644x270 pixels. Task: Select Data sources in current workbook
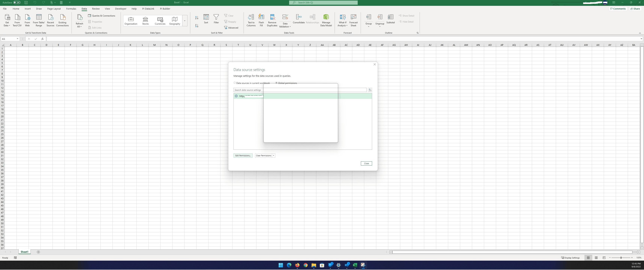[x=234, y=83]
